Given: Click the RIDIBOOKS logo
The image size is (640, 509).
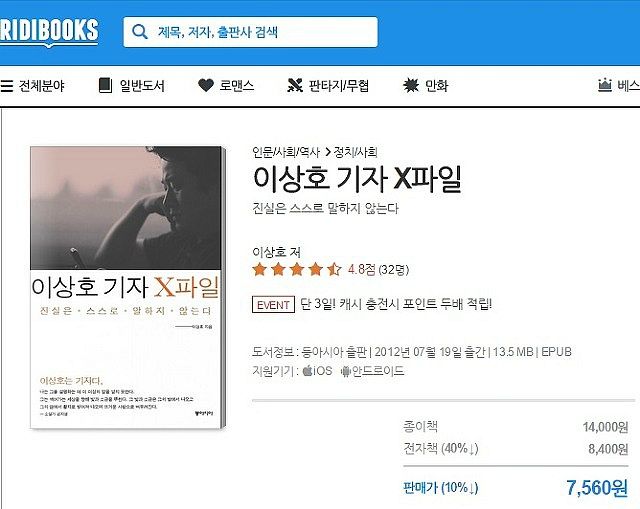Looking at the screenshot, I should tap(49, 32).
